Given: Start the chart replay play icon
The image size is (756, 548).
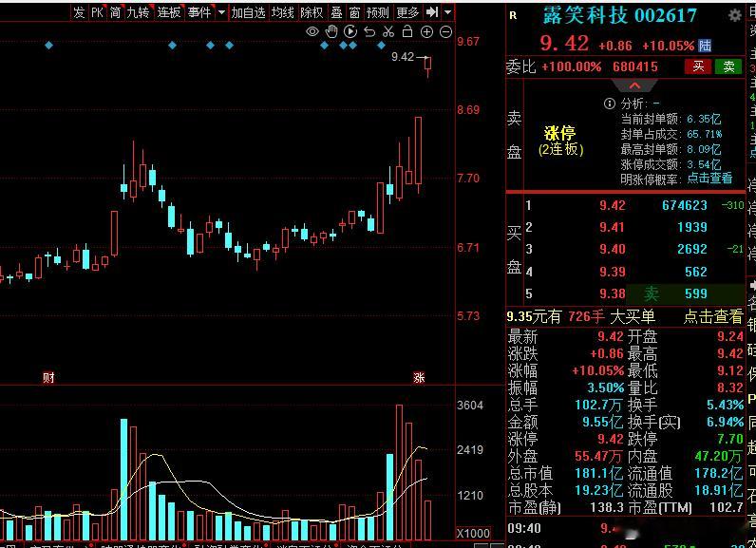Looking at the screenshot, I should tap(350, 31).
